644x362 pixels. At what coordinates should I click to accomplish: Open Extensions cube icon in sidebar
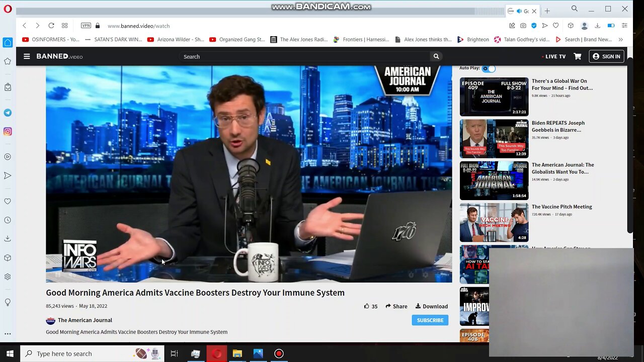point(8,258)
